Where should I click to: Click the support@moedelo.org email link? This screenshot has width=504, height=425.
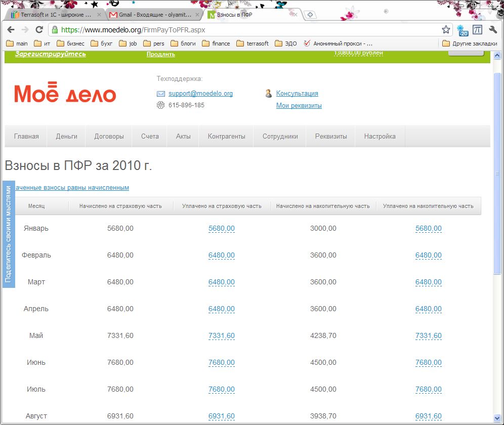point(200,94)
